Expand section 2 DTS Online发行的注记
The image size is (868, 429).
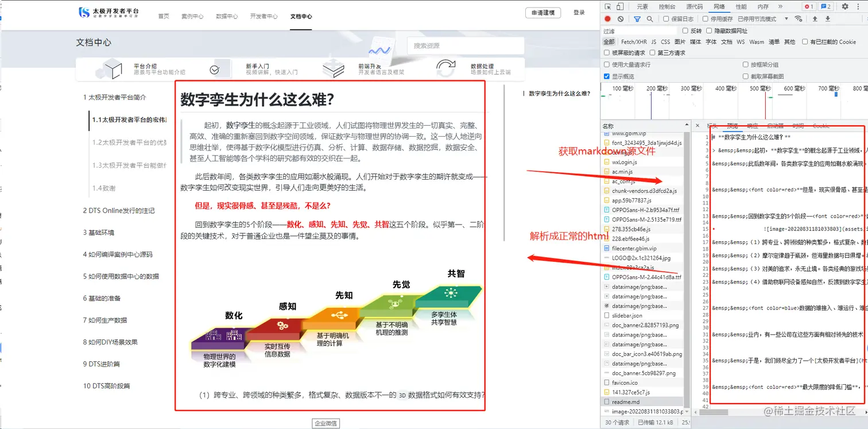pyautogui.click(x=119, y=211)
